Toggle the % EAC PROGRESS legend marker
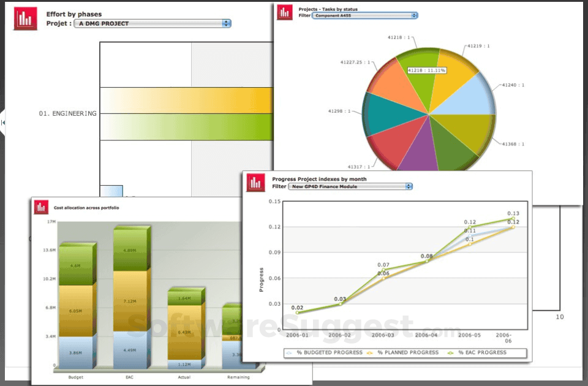 click(450, 353)
